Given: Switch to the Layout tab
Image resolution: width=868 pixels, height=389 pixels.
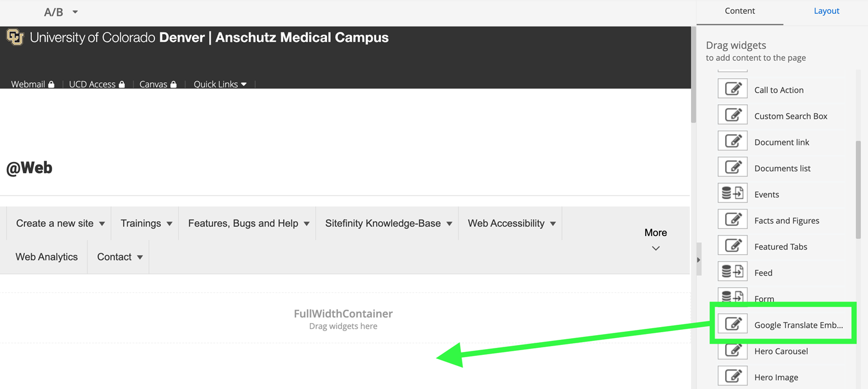Looking at the screenshot, I should point(826,10).
